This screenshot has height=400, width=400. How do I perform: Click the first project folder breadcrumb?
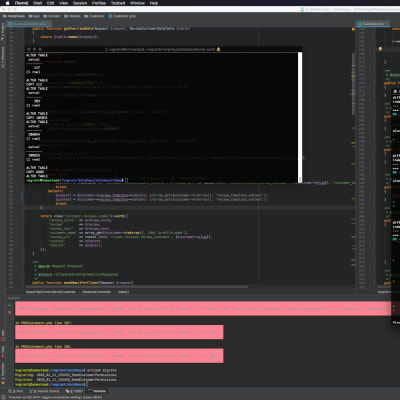coord(14,16)
